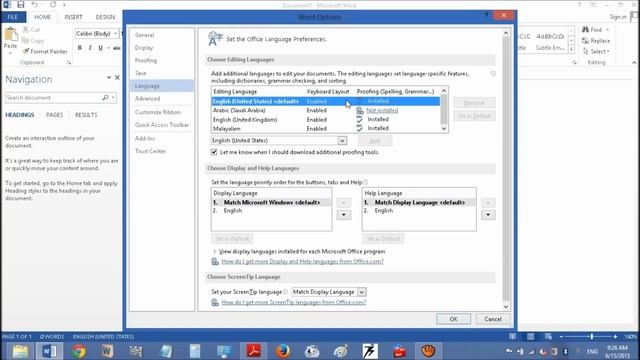Click Cancel in Word Options dialog
The image size is (640, 360).
[x=493, y=319]
